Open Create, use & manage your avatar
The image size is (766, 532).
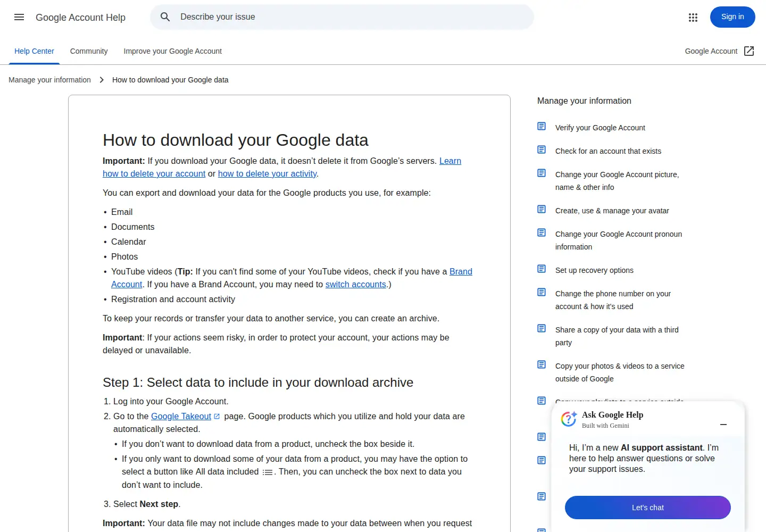tap(612, 211)
